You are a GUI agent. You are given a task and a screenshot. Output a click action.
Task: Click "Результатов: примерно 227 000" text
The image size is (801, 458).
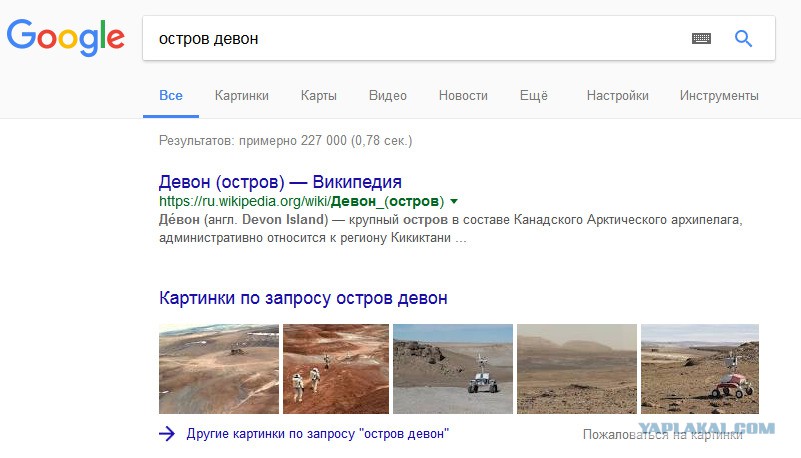click(285, 140)
